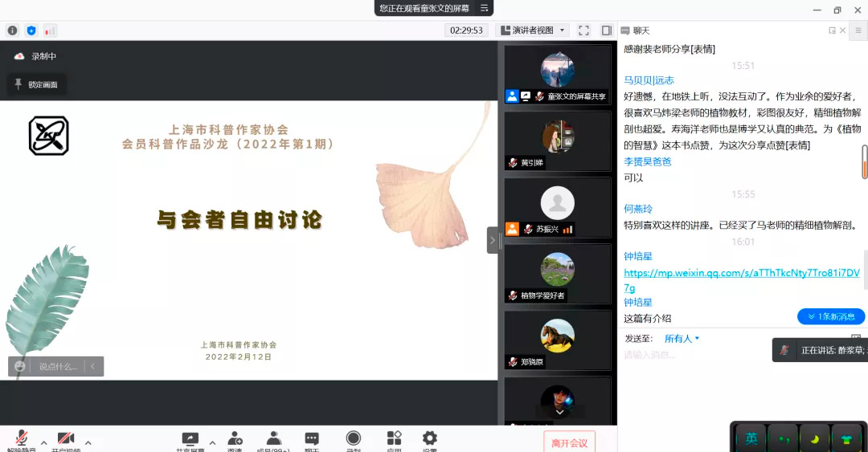Image resolution: width=868 pixels, height=452 pixels.
Task: Expand screen share options arrow
Action: click(212, 443)
